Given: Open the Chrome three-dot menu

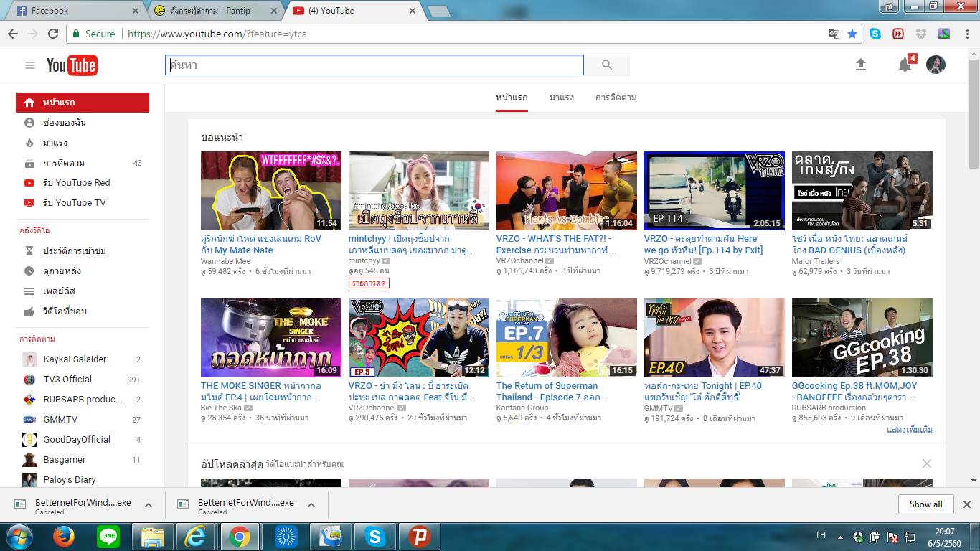Looking at the screenshot, I should point(966,34).
